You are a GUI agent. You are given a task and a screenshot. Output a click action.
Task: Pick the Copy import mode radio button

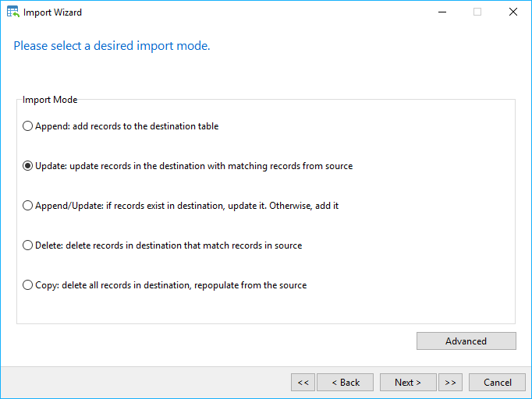[x=27, y=284]
